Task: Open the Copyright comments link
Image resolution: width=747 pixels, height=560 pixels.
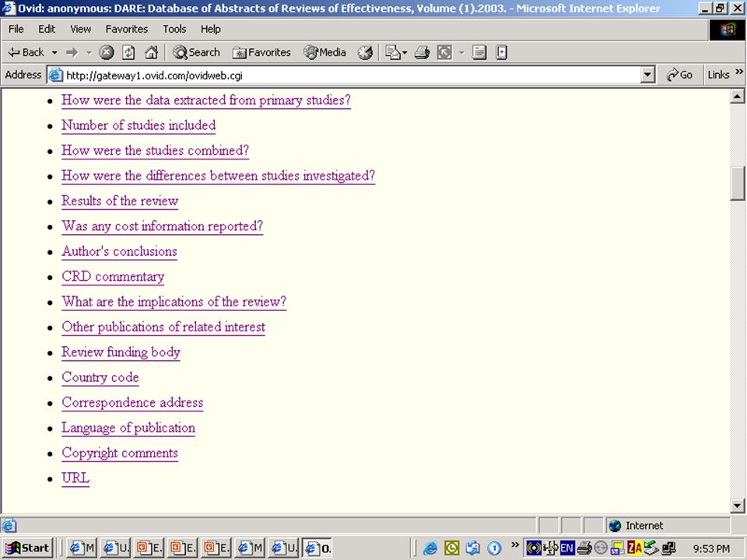Action: coord(120,453)
